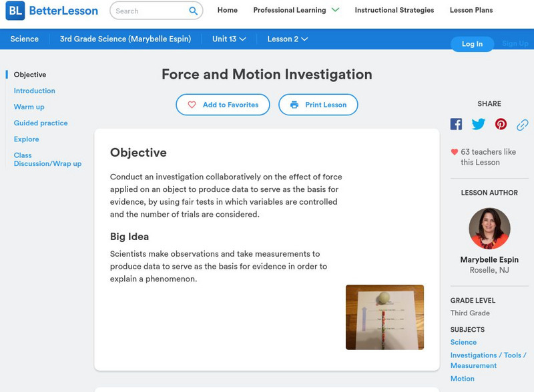Copy lesson link with chain icon
This screenshot has width=534, height=392.
tap(523, 125)
